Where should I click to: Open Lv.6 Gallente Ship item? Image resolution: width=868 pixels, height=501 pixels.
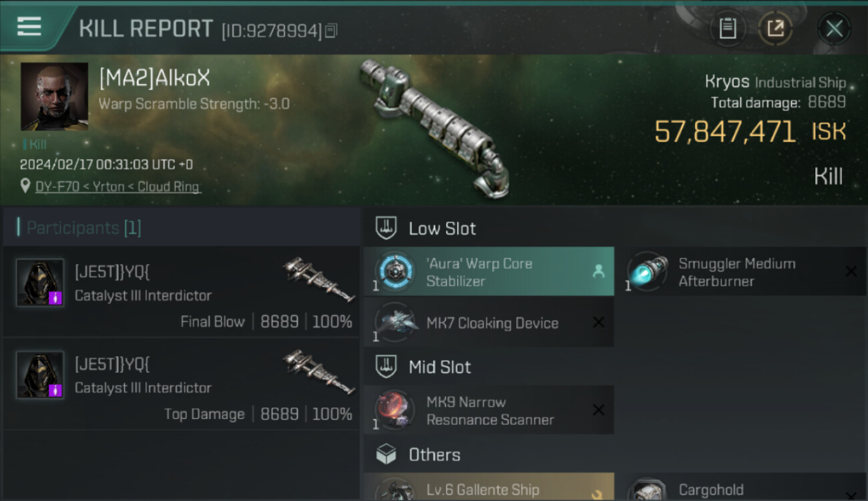coord(489,487)
